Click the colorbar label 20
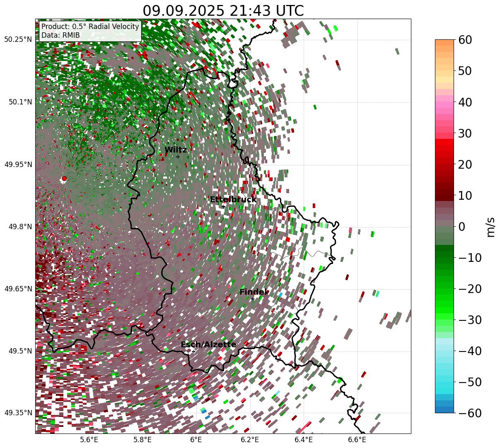The height and width of the screenshot is (448, 500). coord(464,165)
